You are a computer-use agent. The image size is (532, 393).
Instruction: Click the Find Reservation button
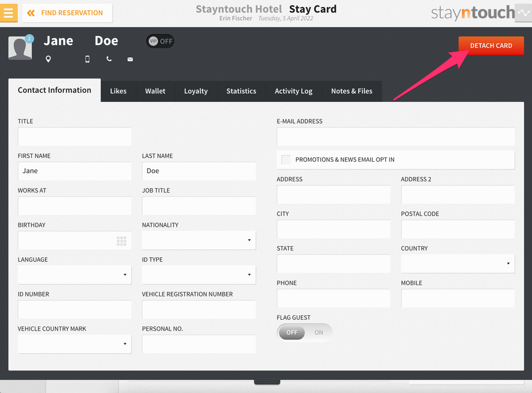pos(68,13)
